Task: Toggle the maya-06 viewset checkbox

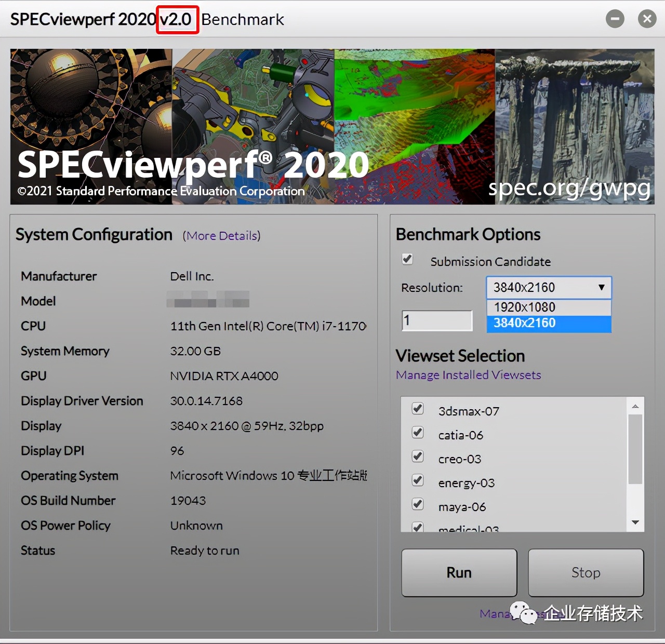Action: [417, 504]
